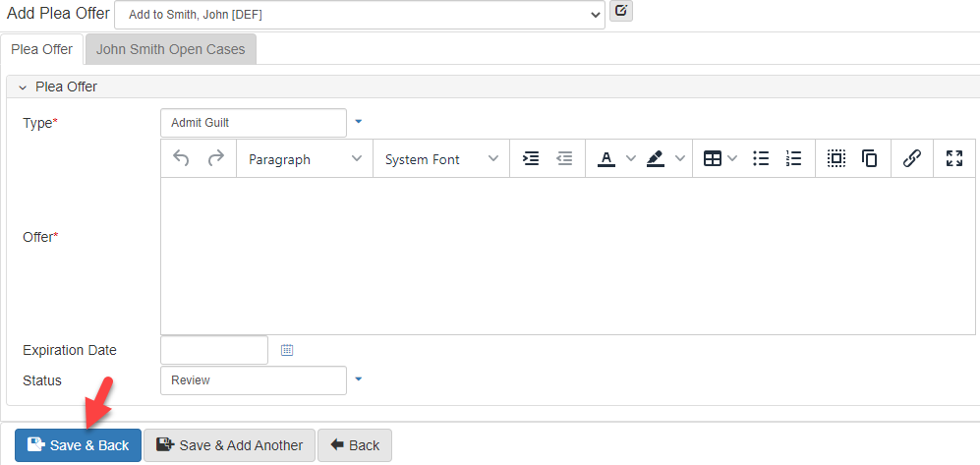Click the Save & Add Another button

click(230, 445)
